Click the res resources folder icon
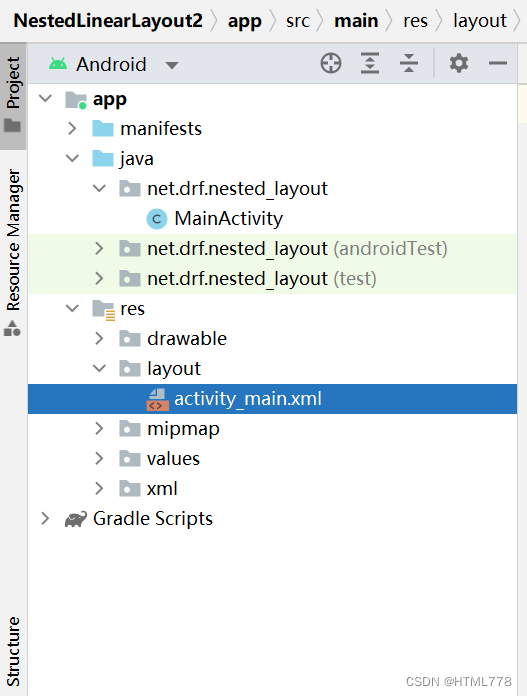 (x=104, y=309)
